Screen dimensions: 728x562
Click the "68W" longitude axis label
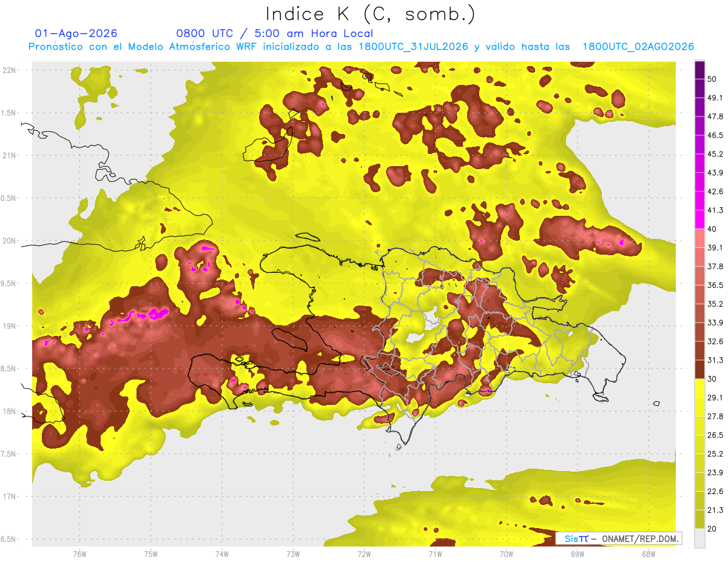[x=649, y=554]
